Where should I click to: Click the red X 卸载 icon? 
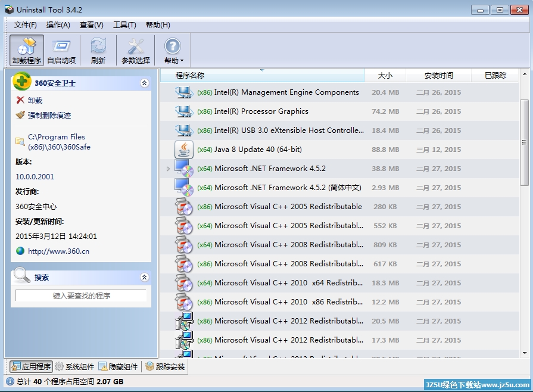[20, 100]
